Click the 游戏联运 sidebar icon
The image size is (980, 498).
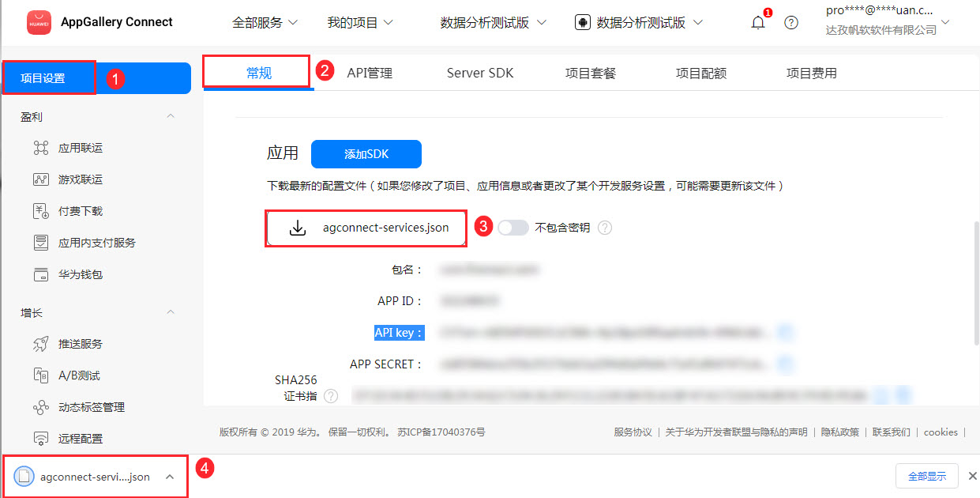tap(41, 179)
